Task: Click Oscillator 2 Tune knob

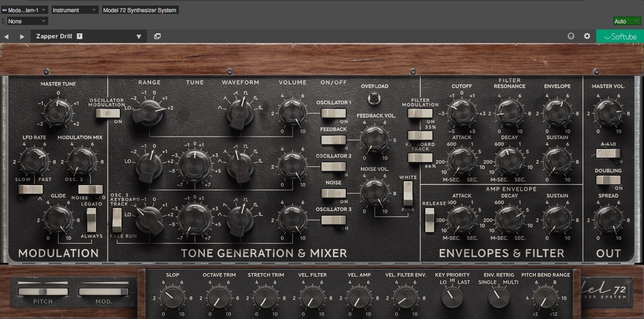Action: (195, 166)
